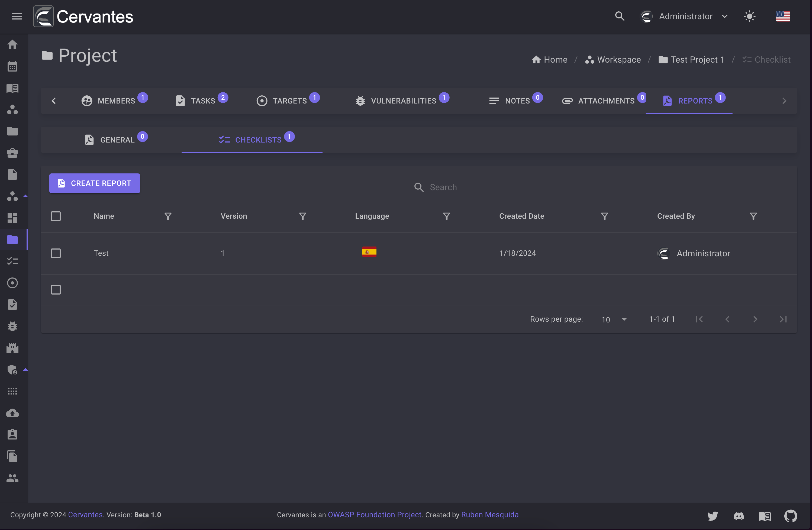Viewport: 812px width, 530px height.
Task: Click the Name column filter dropdown
Action: tap(167, 215)
